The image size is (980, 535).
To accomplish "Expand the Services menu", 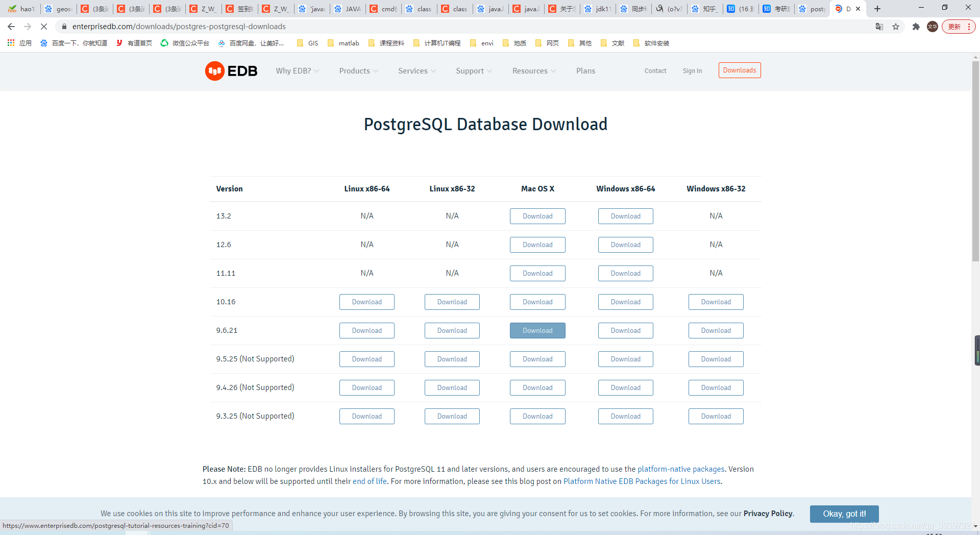I will click(x=417, y=71).
